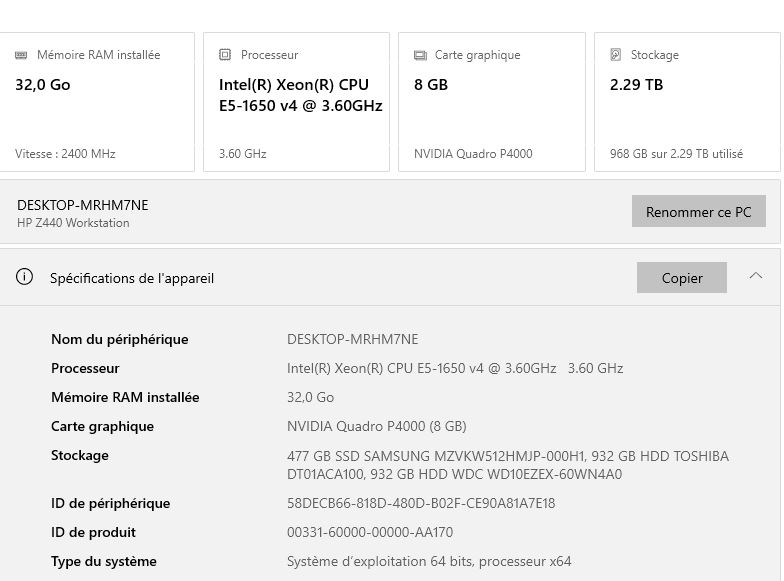Click the Carte graphique monitor icon

click(x=420, y=55)
